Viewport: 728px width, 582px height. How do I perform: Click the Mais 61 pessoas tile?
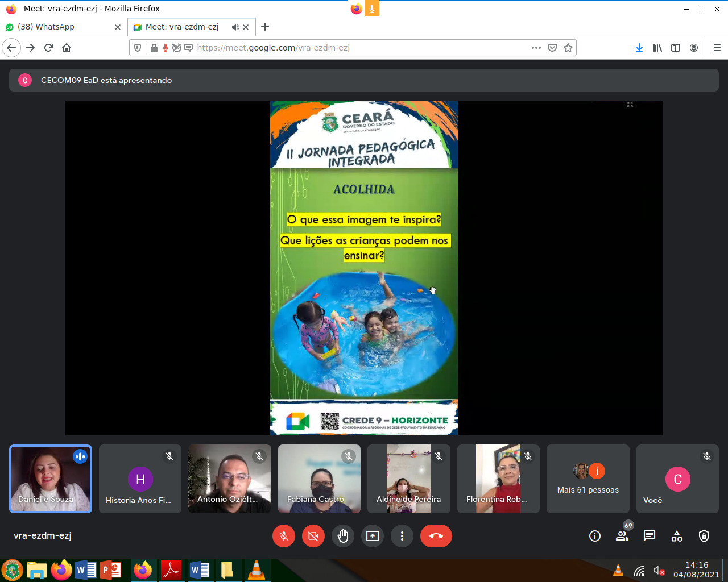pos(588,479)
